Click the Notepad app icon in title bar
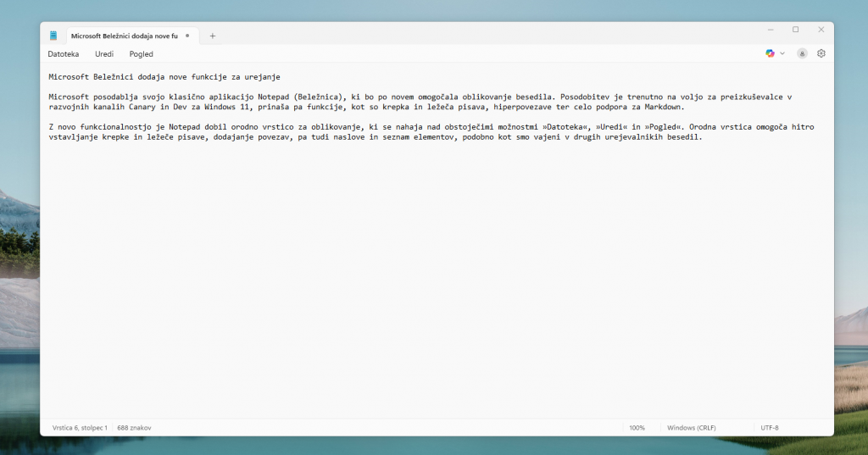The image size is (868, 455). click(53, 36)
